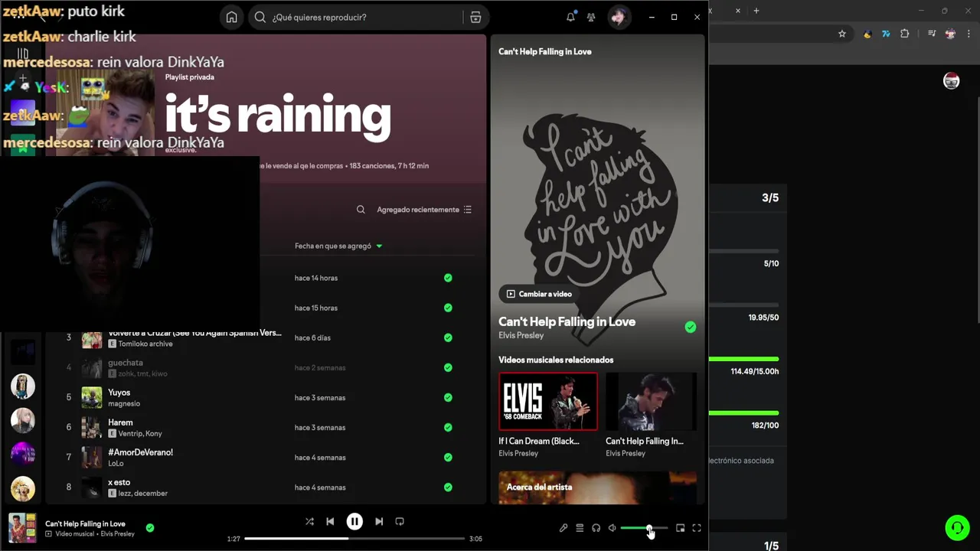Toggle shuffle in the playback bar
Screen dimensions: 980x551
tap(309, 522)
